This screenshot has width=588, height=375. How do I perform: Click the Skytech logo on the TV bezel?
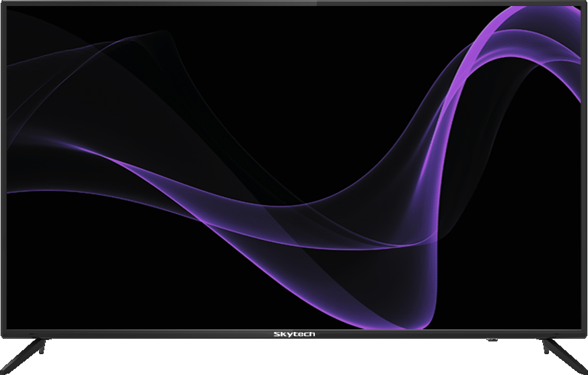(x=294, y=334)
